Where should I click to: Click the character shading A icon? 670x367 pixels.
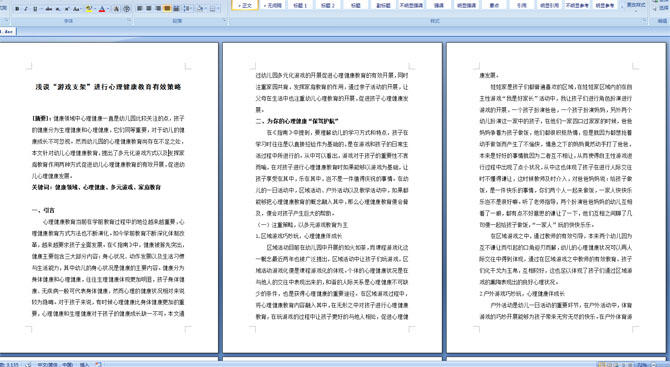pyautogui.click(x=116, y=9)
